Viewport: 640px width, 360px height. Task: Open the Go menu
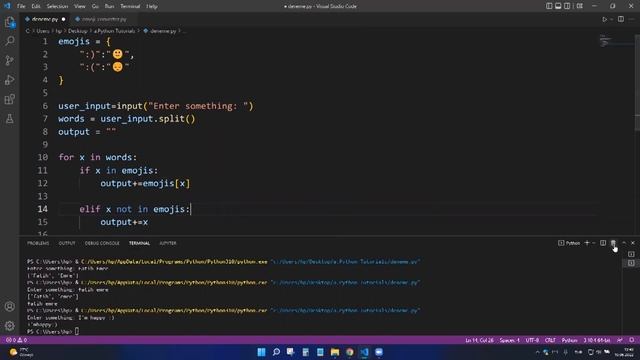pyautogui.click(x=95, y=6)
